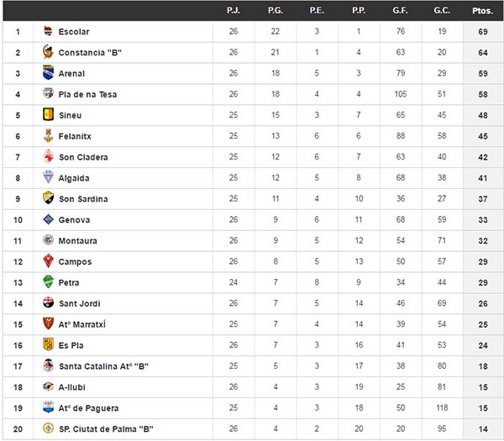The height and width of the screenshot is (441, 504).
Task: Open Santa Catalina At° "B" team page
Action: 103,366
